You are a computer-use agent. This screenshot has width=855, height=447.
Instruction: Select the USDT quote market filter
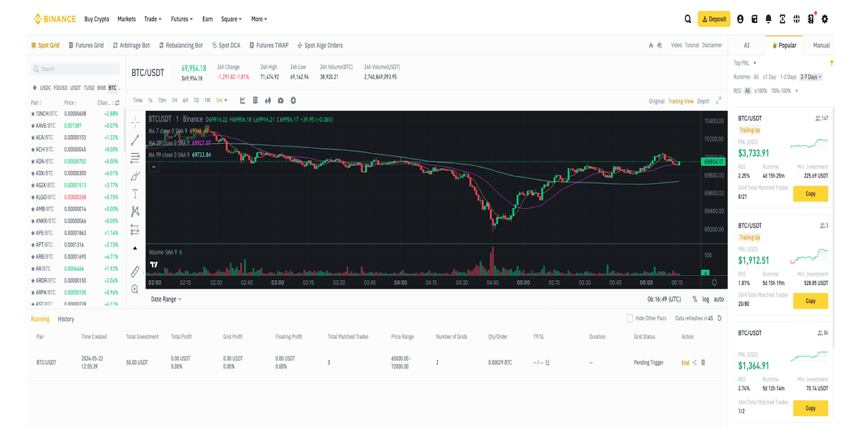(75, 88)
